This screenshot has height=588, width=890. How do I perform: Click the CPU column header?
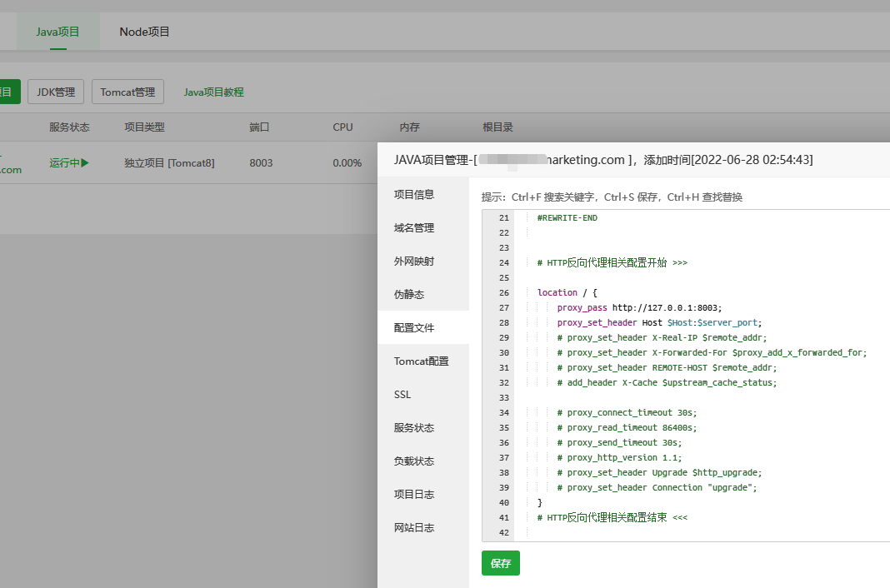[342, 127]
